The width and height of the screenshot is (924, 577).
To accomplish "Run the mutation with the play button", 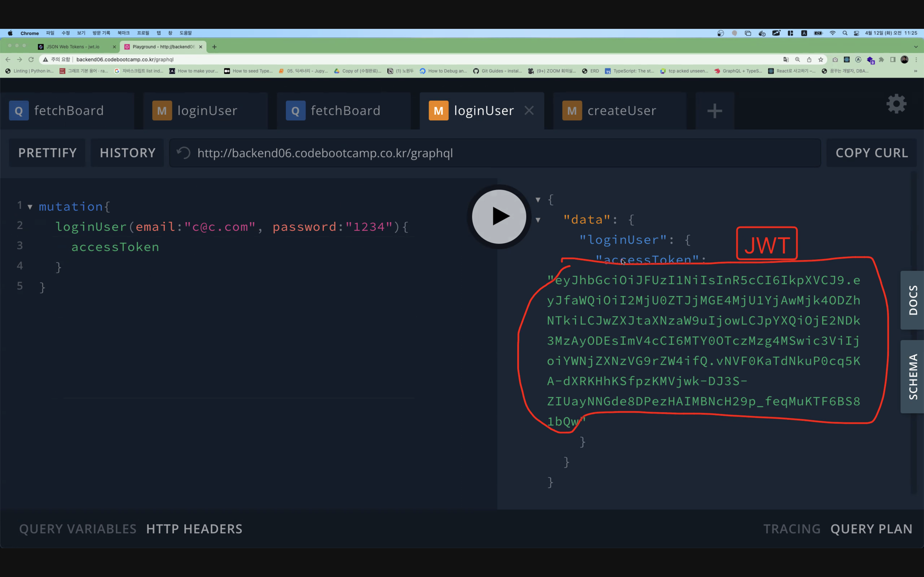I will pos(499,216).
